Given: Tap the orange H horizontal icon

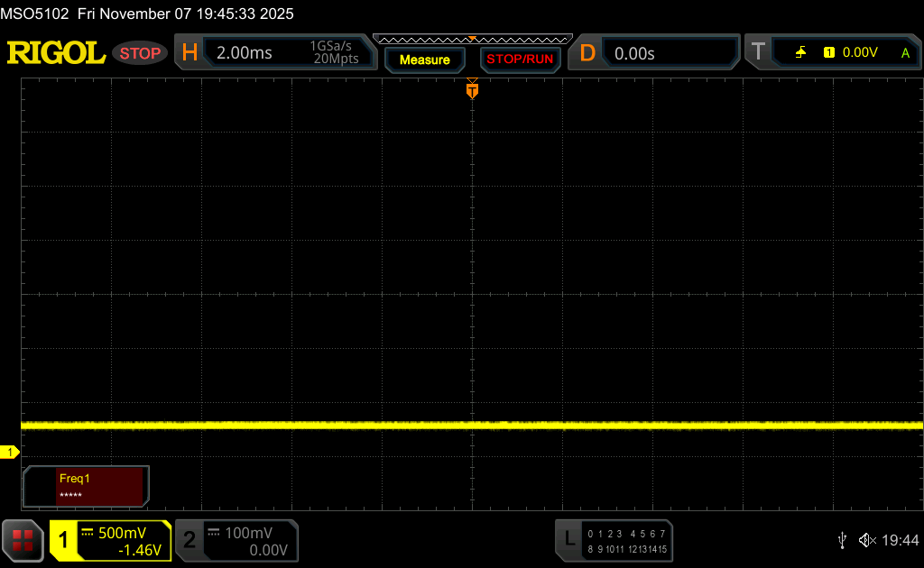Looking at the screenshot, I should [189, 53].
